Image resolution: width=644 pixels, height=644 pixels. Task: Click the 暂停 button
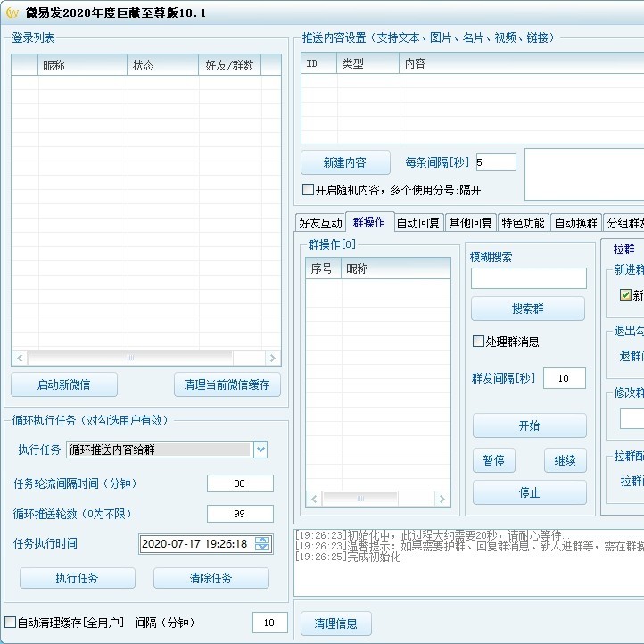[x=493, y=460]
